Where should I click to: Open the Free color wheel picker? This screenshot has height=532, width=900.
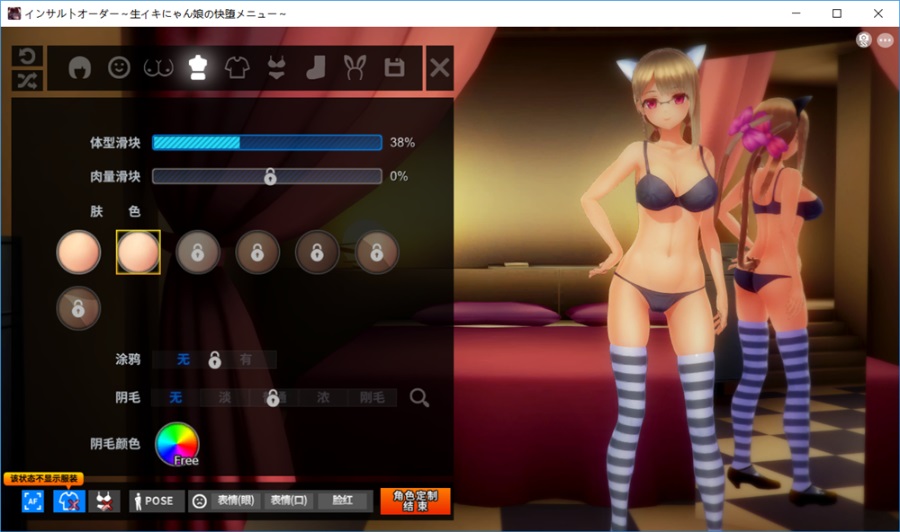pyautogui.click(x=177, y=444)
